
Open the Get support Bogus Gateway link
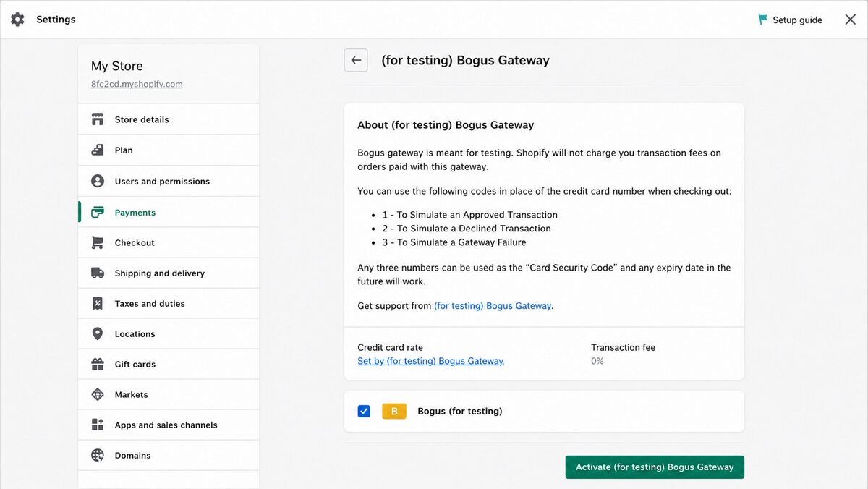pos(493,306)
